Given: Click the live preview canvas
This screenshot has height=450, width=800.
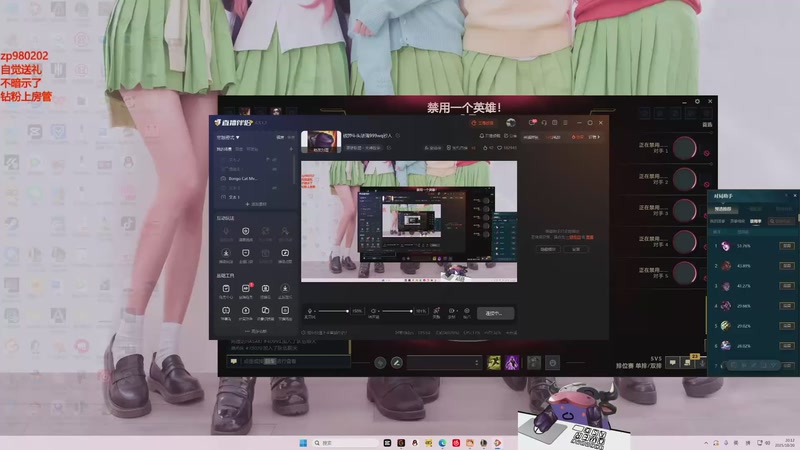Looking at the screenshot, I should click(409, 221).
